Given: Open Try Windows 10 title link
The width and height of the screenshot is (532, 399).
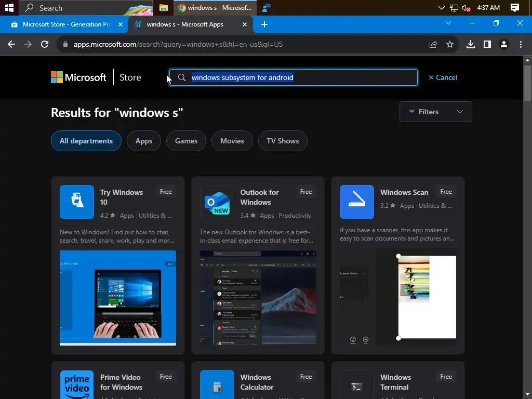Looking at the screenshot, I should pyautogui.click(x=122, y=197).
